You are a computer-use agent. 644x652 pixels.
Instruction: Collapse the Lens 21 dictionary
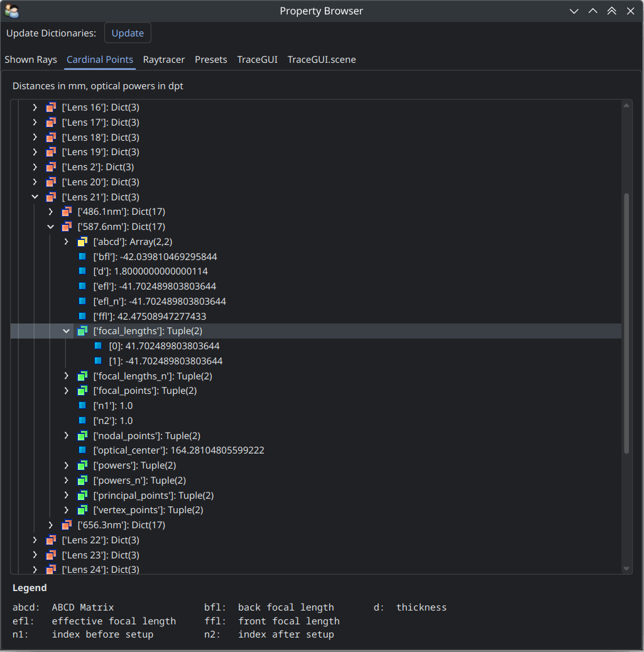[x=35, y=197]
